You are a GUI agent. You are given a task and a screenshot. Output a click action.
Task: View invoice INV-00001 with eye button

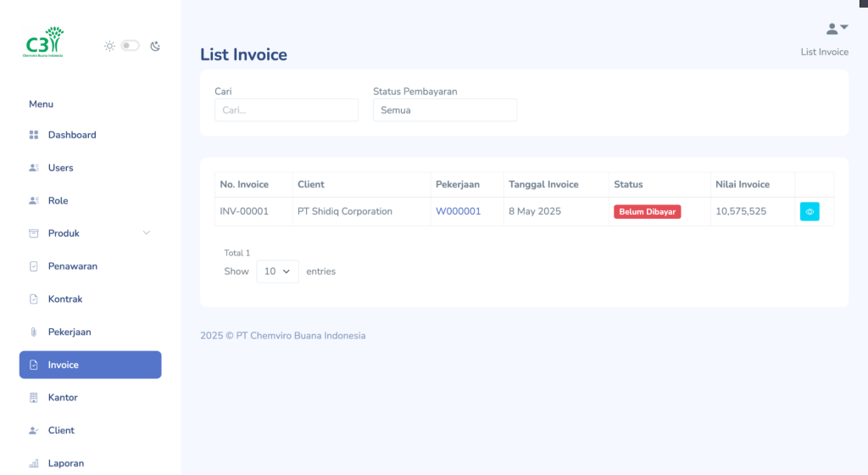point(810,212)
